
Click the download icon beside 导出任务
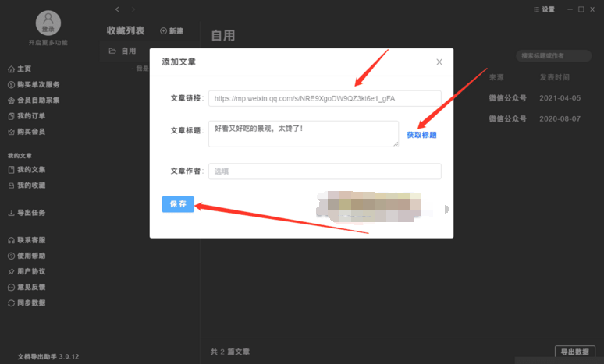[x=11, y=213]
